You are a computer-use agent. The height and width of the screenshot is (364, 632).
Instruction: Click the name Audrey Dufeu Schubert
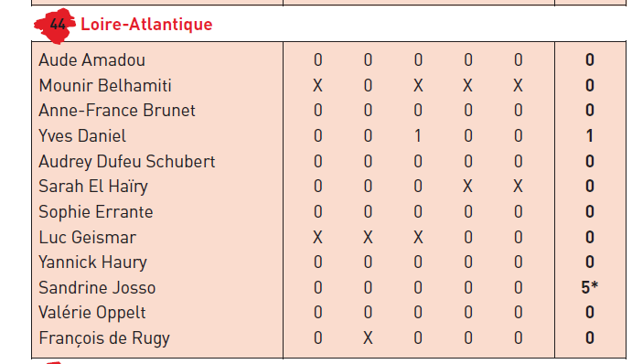coord(127,162)
